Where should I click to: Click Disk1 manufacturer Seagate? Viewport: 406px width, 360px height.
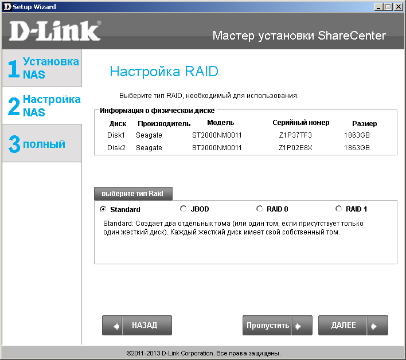coord(149,136)
